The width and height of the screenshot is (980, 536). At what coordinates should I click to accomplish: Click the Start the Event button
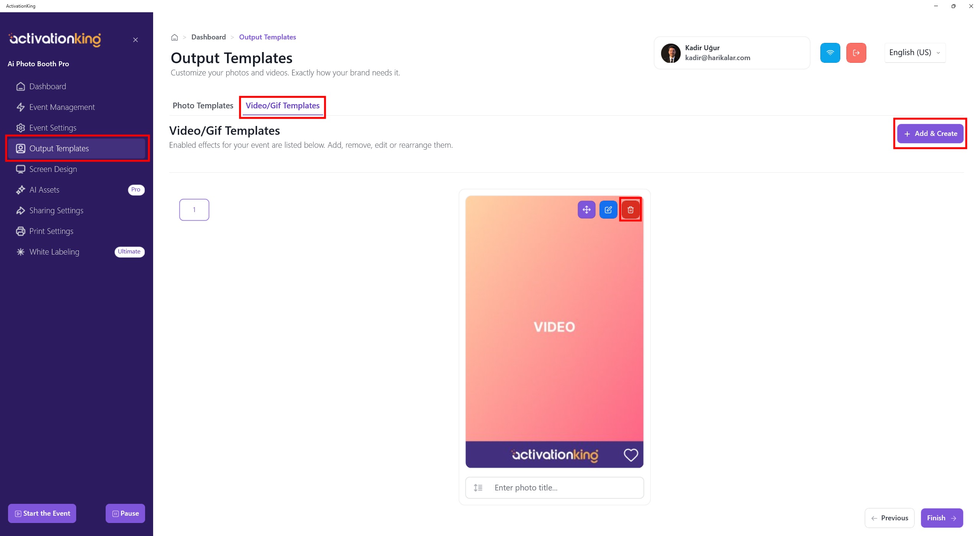[42, 513]
